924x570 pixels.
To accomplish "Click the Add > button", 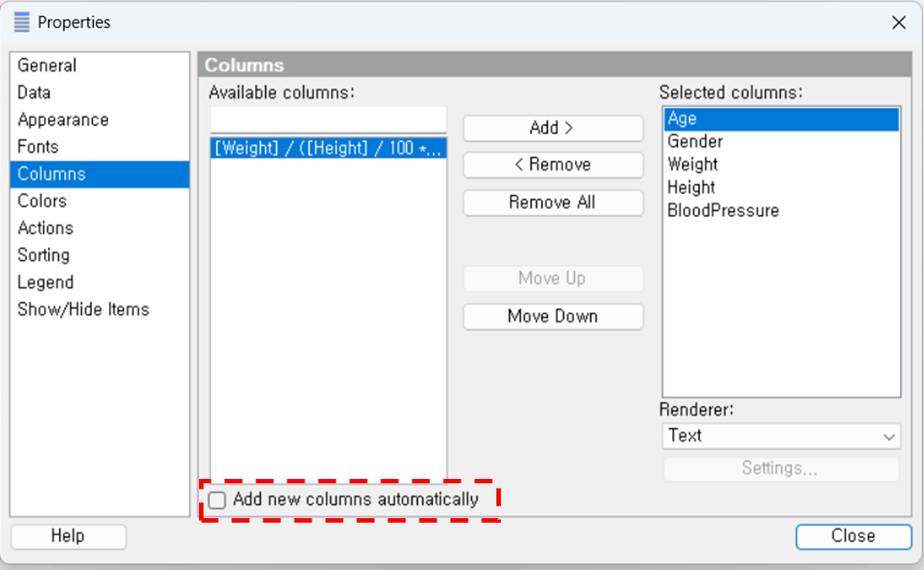I will click(553, 128).
